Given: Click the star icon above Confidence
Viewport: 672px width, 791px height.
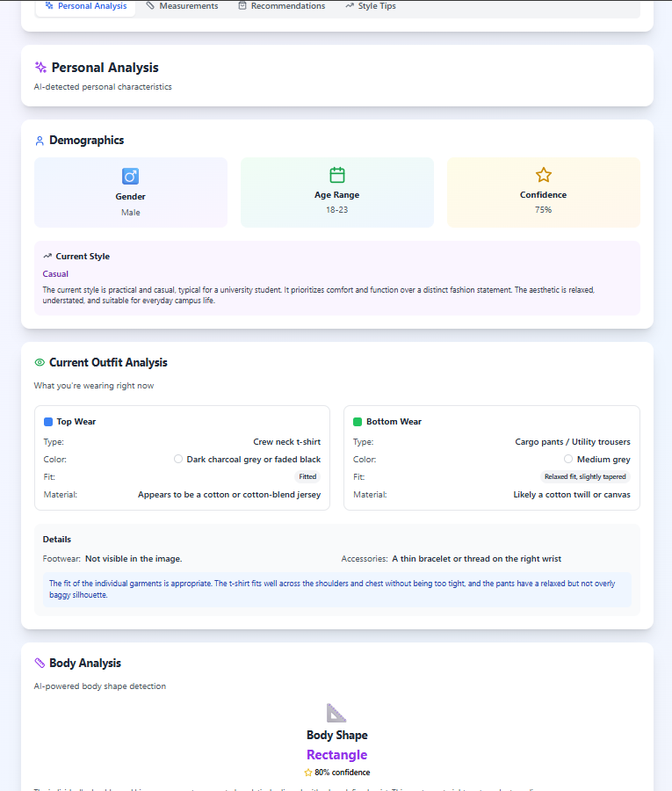Looking at the screenshot, I should 543,176.
